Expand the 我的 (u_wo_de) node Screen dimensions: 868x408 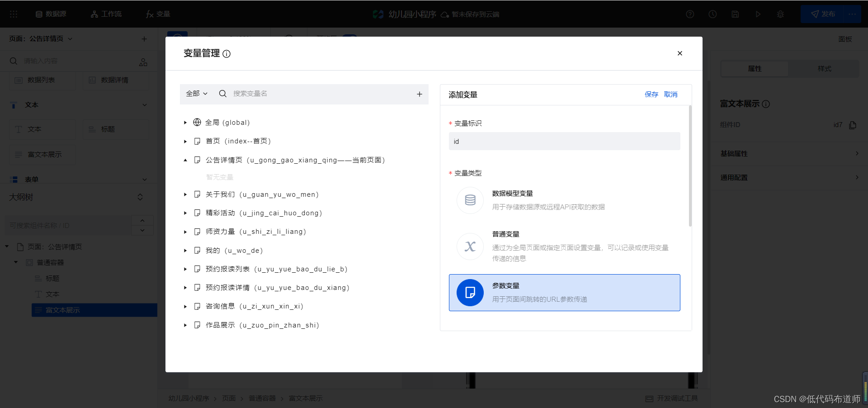pyautogui.click(x=185, y=251)
